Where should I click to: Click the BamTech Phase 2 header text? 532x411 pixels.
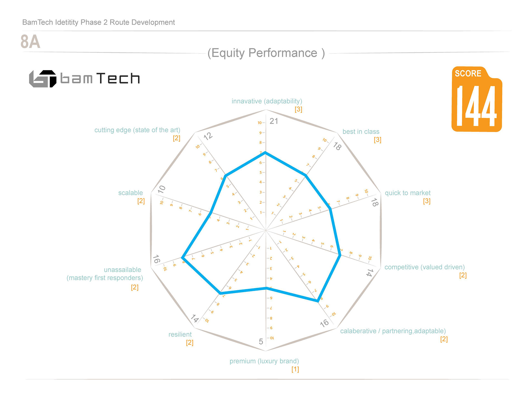pyautogui.click(x=98, y=22)
